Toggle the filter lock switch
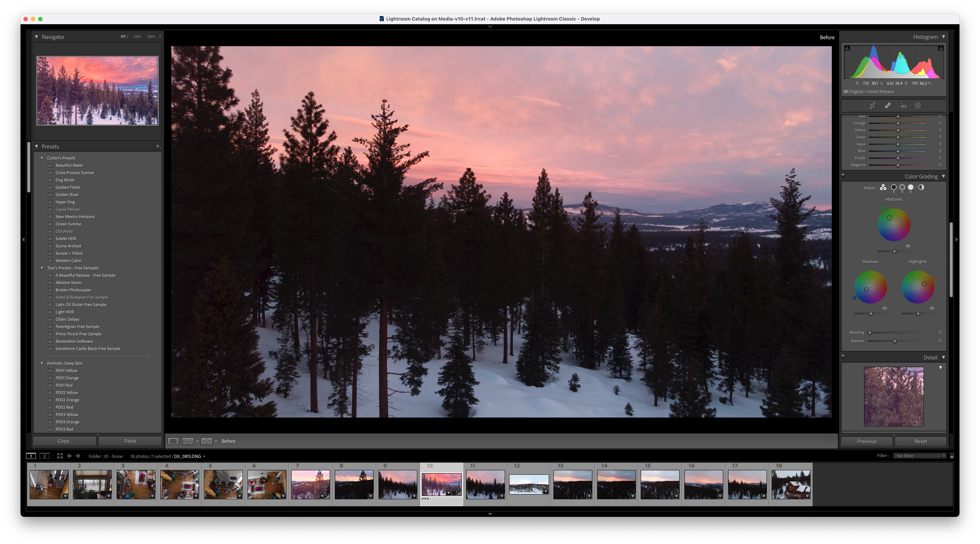 [x=952, y=456]
